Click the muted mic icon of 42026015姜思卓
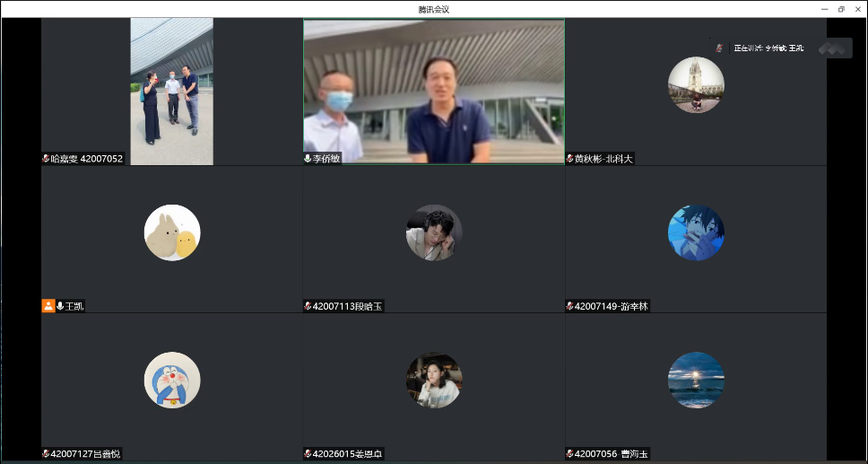The height and width of the screenshot is (464, 868). pyautogui.click(x=308, y=454)
